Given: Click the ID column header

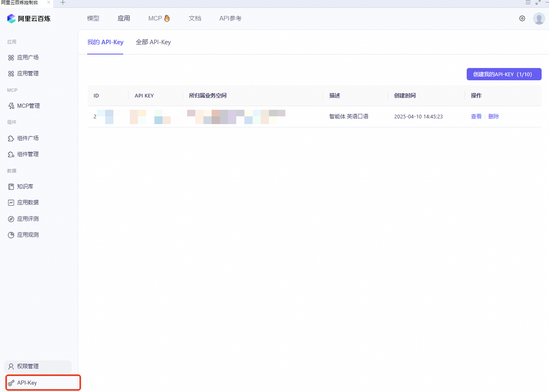Looking at the screenshot, I should pyautogui.click(x=96, y=96).
